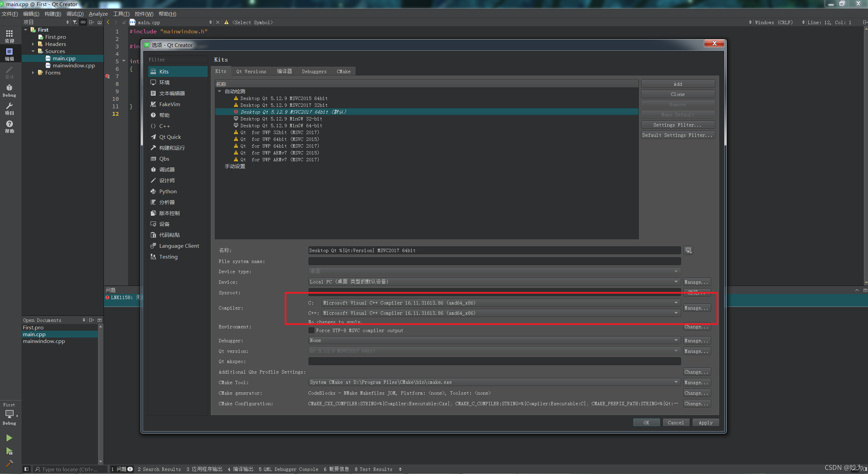Screen dimensions: 868x474
Task: Open the Welcome mode icon in sidebar
Action: tap(9, 36)
